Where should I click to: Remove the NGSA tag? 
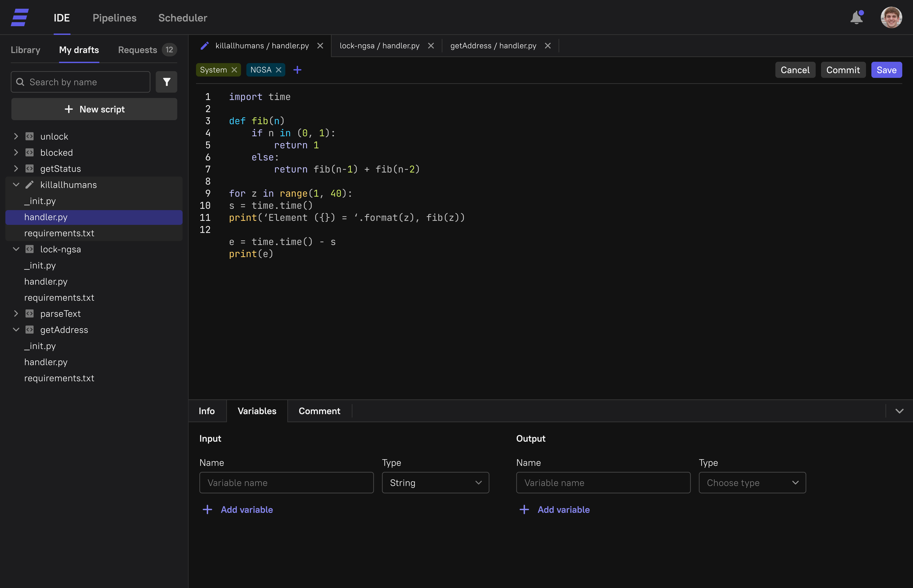pyautogui.click(x=279, y=70)
